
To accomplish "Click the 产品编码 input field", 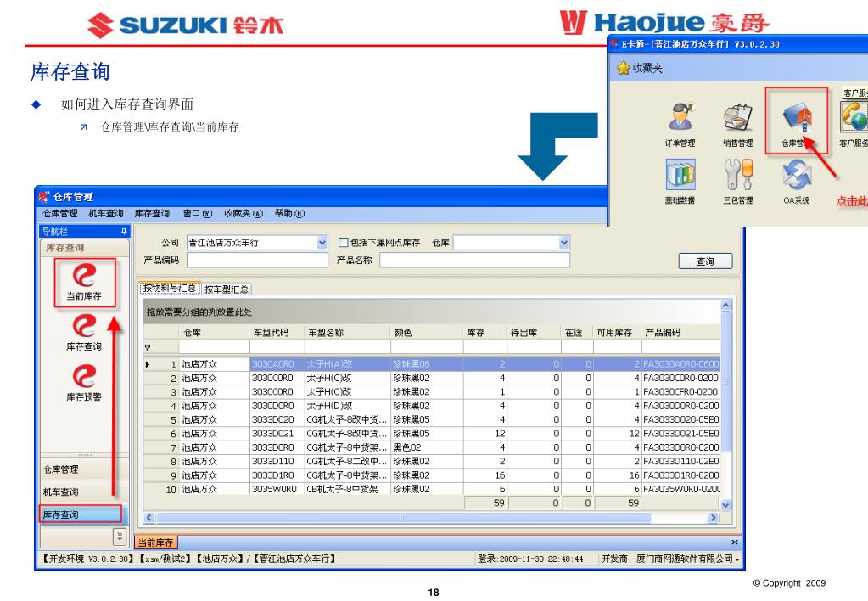I will [257, 261].
